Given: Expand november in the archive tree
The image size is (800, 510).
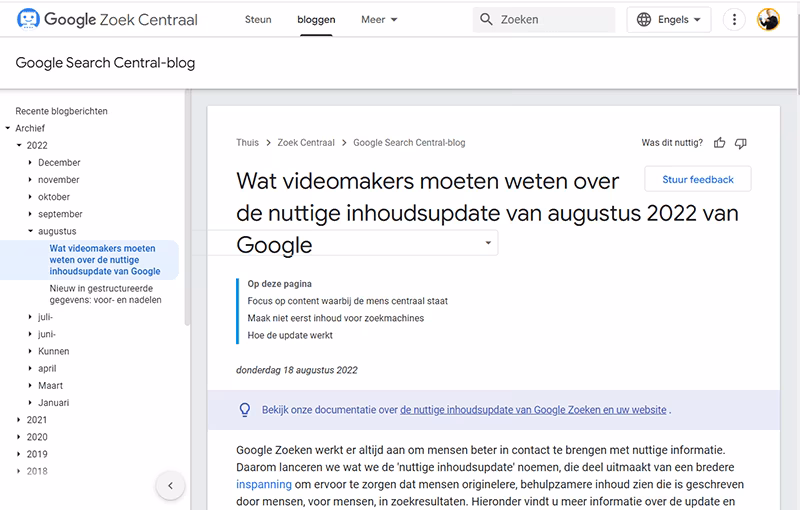Looking at the screenshot, I should [x=30, y=180].
